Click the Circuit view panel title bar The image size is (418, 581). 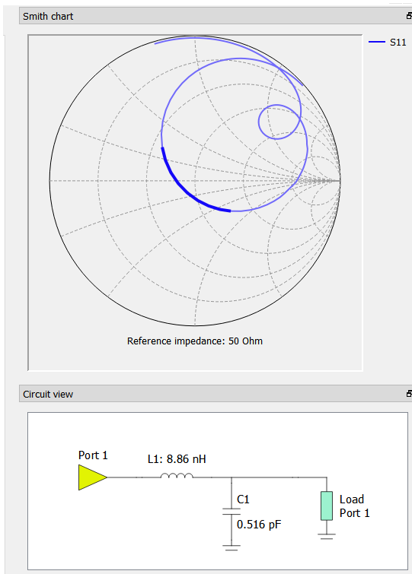pos(215,394)
